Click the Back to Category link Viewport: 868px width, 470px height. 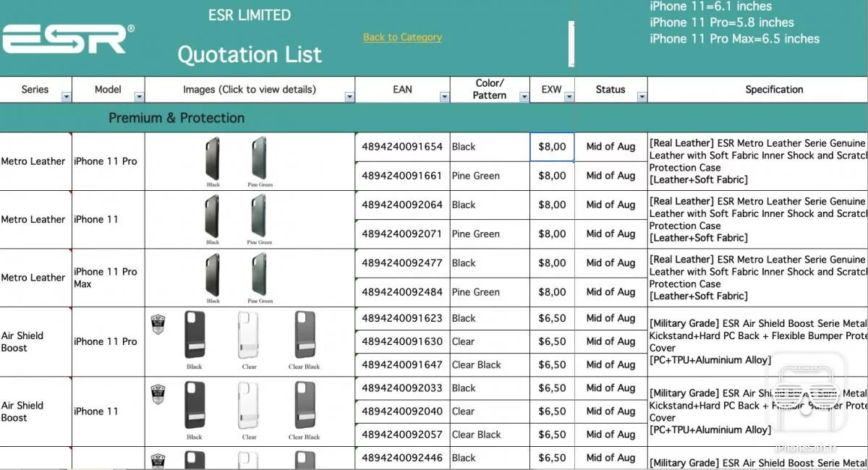point(402,37)
